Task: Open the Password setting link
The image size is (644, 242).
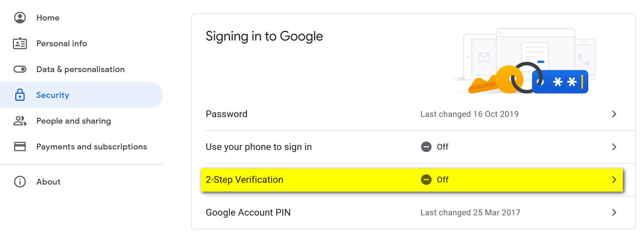Action: 226,114
